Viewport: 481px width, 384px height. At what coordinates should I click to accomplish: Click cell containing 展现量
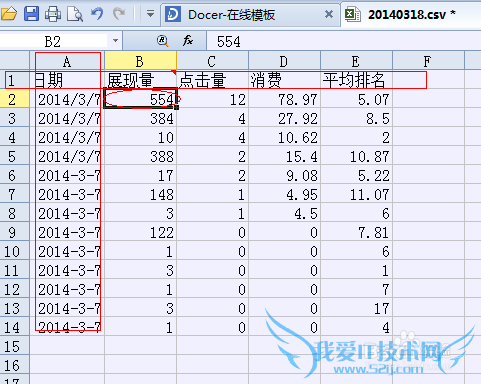[140, 80]
